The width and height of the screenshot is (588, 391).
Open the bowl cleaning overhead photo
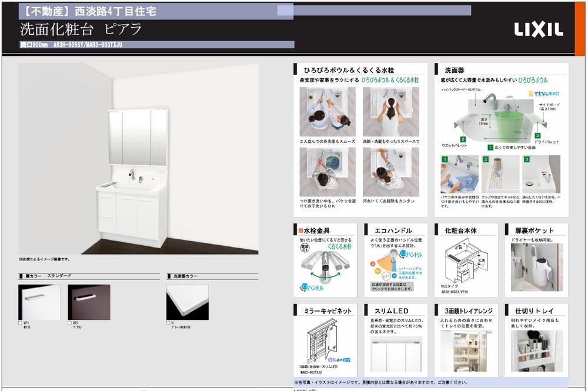391,172
